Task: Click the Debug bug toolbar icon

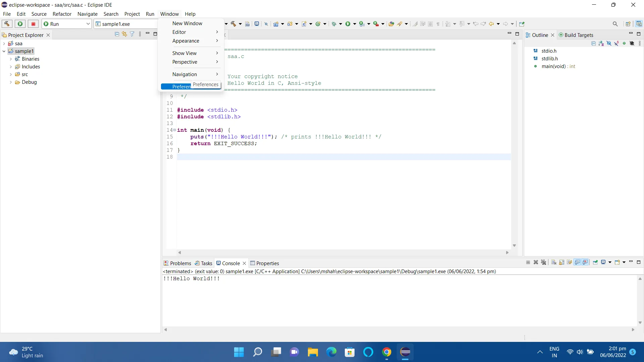Action: pos(334,24)
